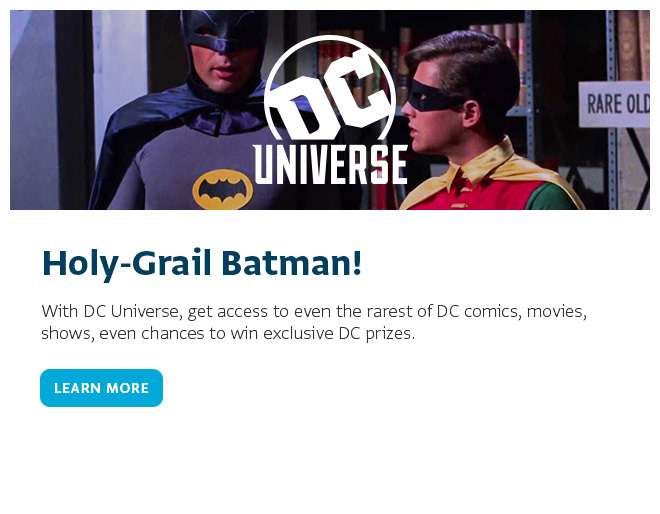The height and width of the screenshot is (514, 660).
Task: Click the DC circular logo
Action: (x=329, y=90)
